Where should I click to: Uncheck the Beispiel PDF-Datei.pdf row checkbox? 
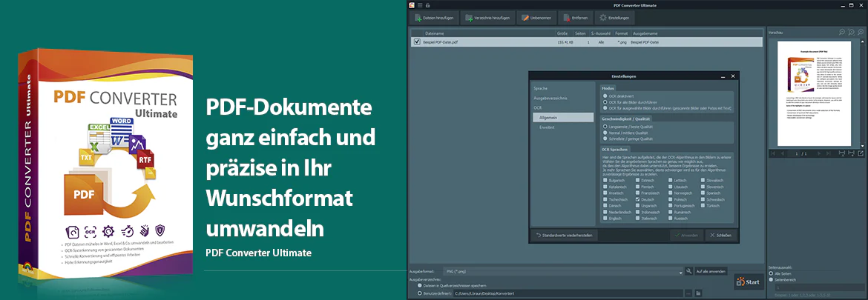417,41
